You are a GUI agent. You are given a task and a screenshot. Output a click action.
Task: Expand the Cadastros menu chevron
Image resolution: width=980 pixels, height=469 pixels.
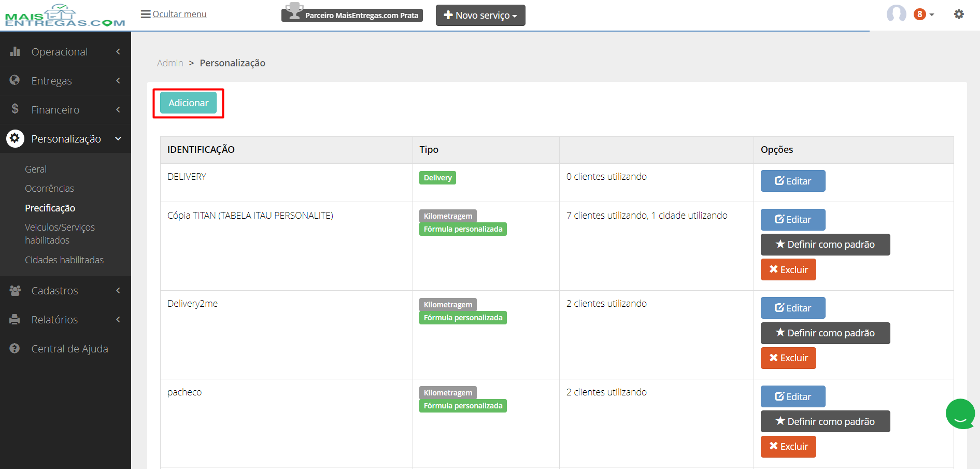118,290
